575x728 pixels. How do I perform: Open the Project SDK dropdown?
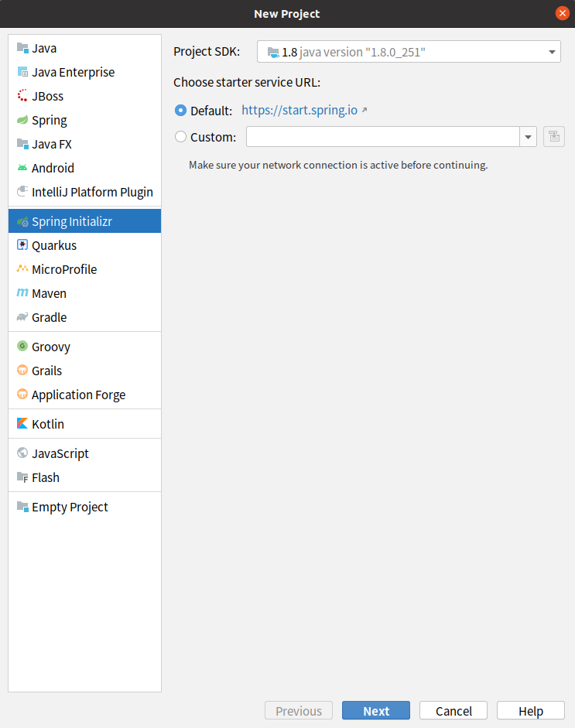[409, 52]
